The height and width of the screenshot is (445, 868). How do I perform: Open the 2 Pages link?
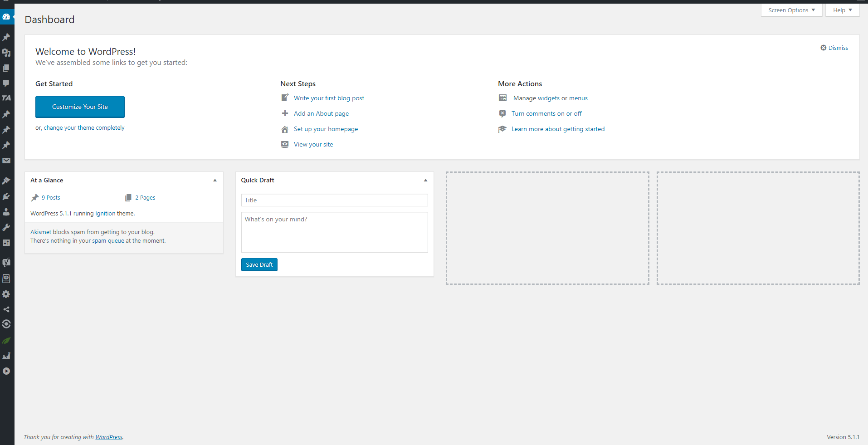tap(145, 198)
